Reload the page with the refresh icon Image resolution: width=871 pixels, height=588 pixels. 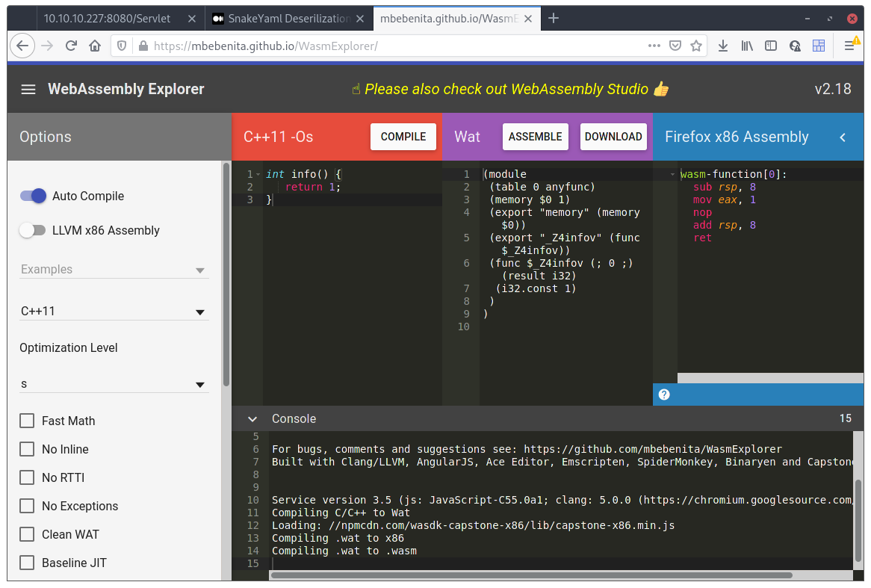pos(72,46)
